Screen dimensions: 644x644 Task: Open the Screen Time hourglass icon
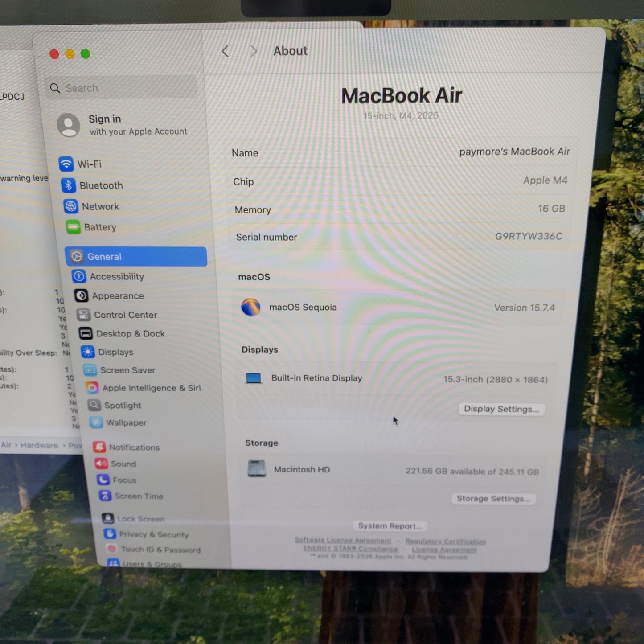tap(105, 496)
